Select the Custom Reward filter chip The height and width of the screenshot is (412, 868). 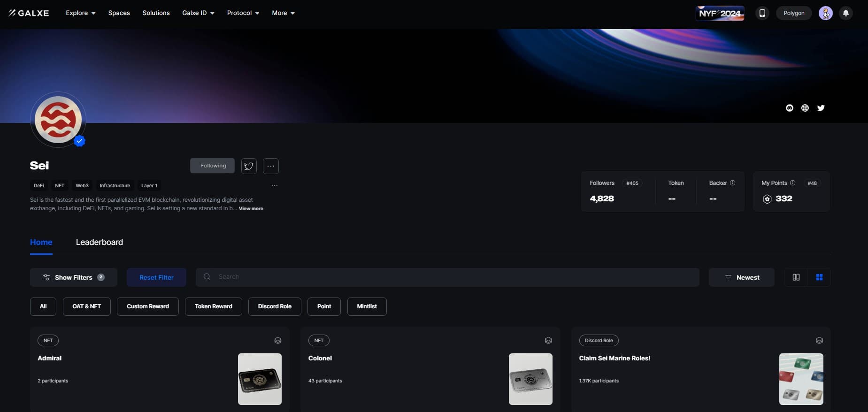click(x=148, y=306)
